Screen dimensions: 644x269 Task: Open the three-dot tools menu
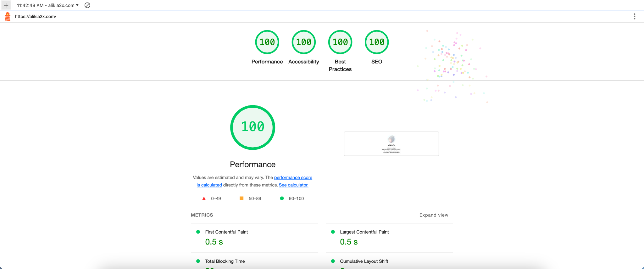634,16
